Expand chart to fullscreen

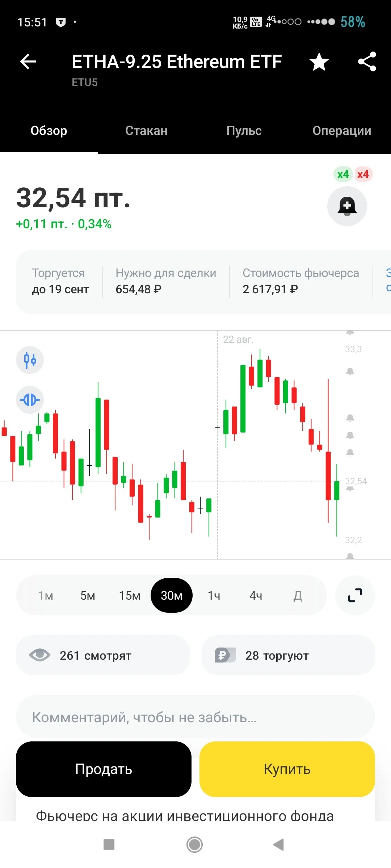click(355, 595)
